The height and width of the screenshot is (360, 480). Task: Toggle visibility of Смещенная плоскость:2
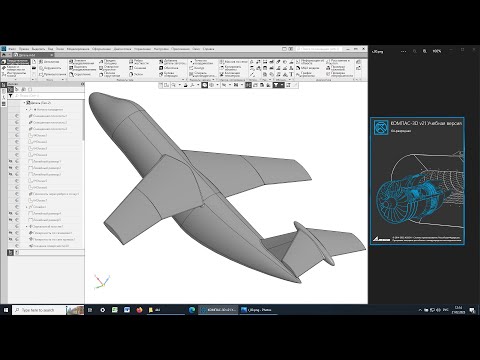click(x=17, y=122)
